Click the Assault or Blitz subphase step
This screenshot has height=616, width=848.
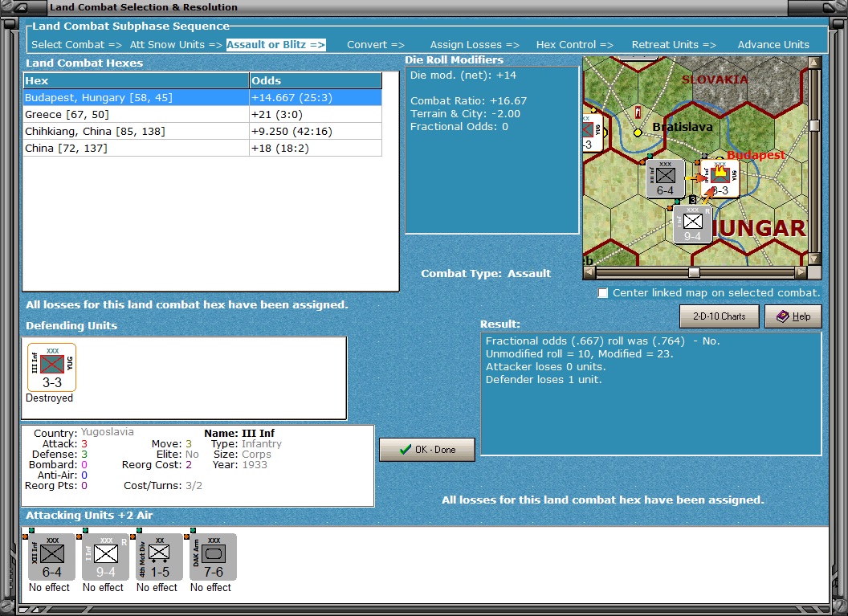point(275,45)
